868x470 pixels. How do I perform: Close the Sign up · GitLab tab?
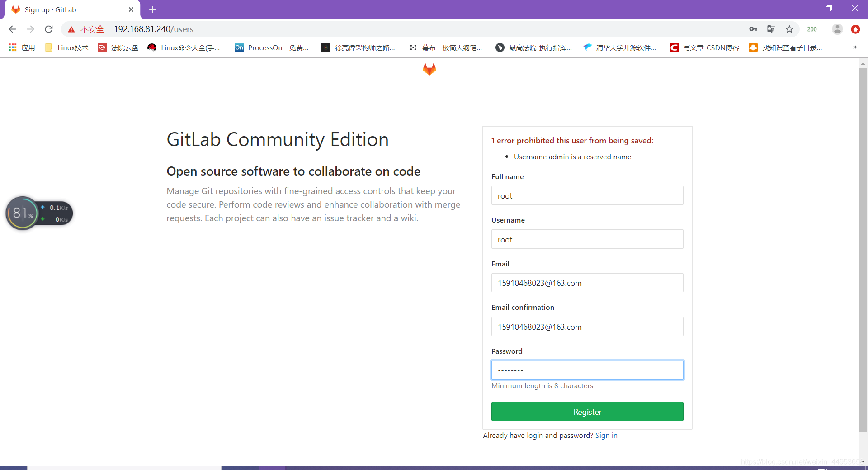131,9
